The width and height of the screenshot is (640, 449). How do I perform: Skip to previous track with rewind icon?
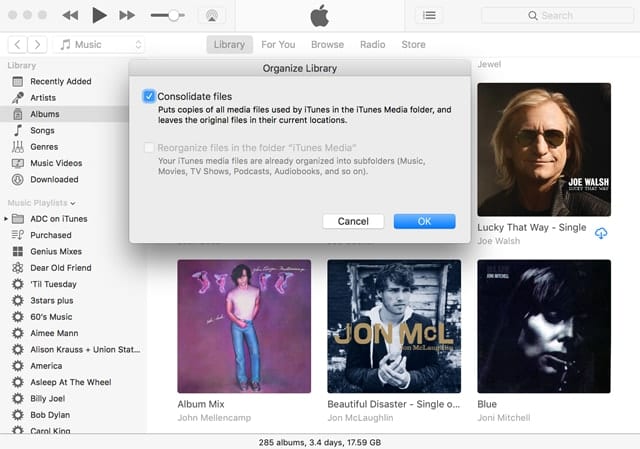click(x=70, y=15)
